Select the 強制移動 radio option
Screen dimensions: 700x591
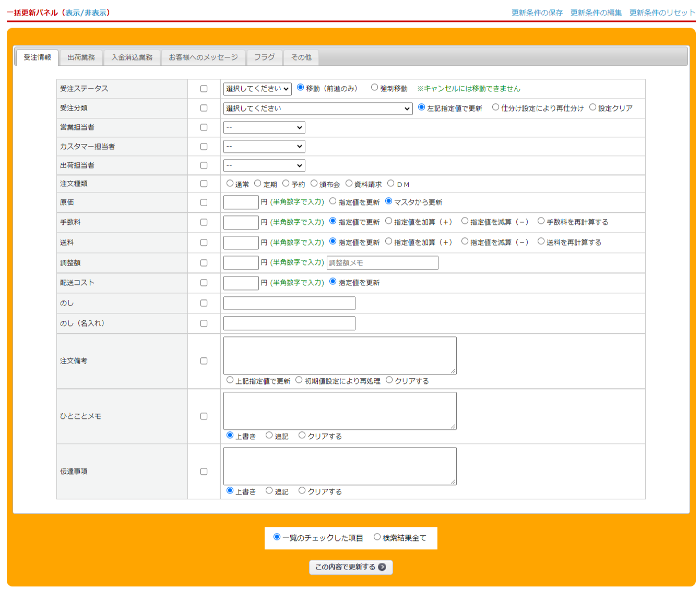tap(374, 88)
